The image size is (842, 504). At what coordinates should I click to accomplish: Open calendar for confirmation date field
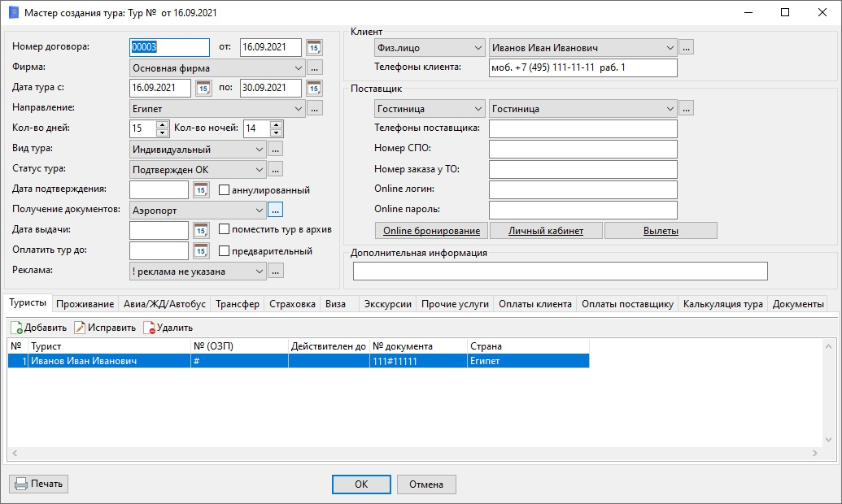(201, 189)
